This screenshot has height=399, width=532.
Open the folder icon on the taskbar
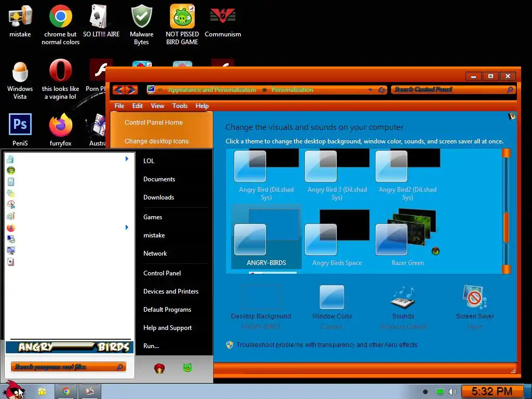(x=42, y=392)
